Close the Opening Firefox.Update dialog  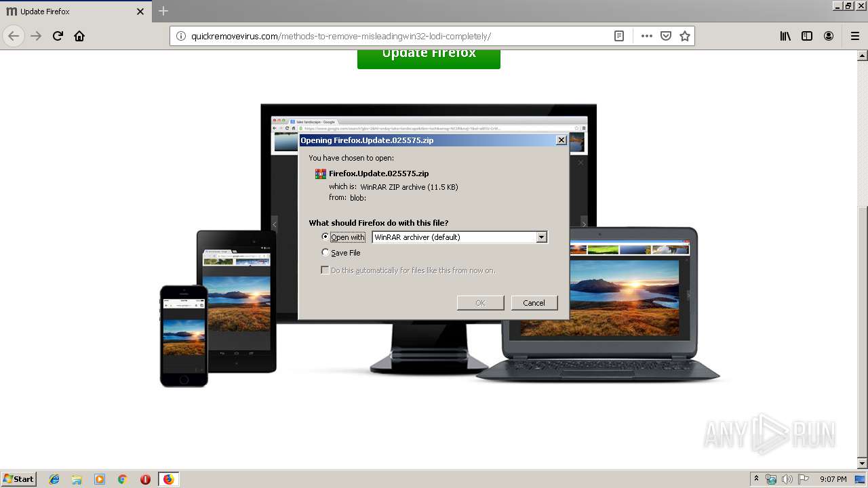click(561, 140)
